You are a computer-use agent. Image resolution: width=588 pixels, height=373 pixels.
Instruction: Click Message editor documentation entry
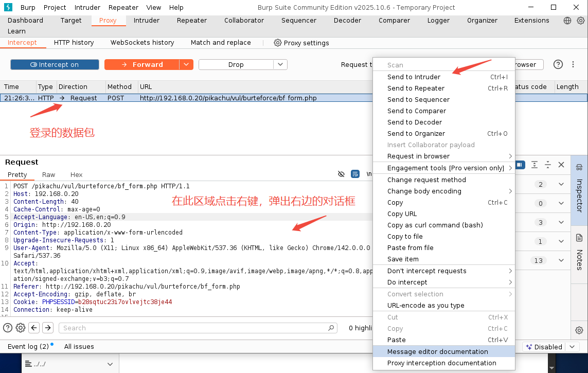coord(444,351)
